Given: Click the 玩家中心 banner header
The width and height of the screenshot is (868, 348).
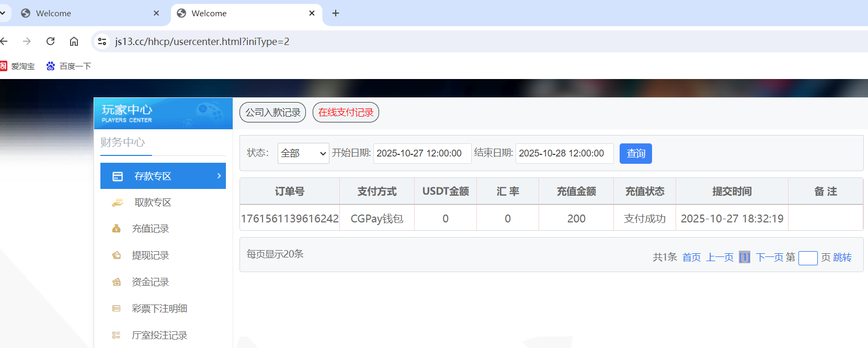Looking at the screenshot, I should click(163, 113).
